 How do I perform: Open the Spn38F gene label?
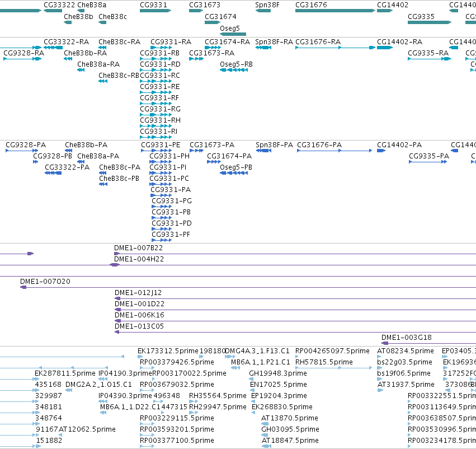[x=267, y=5]
